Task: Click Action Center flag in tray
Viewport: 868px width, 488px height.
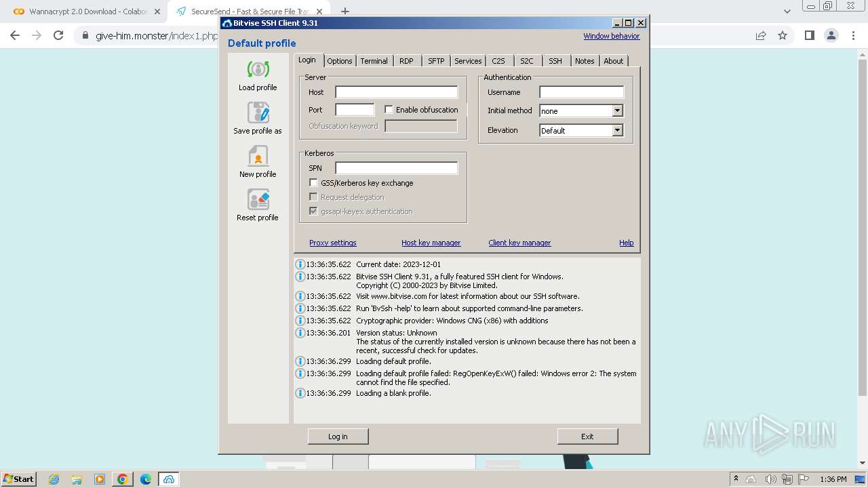Action: pos(804,479)
